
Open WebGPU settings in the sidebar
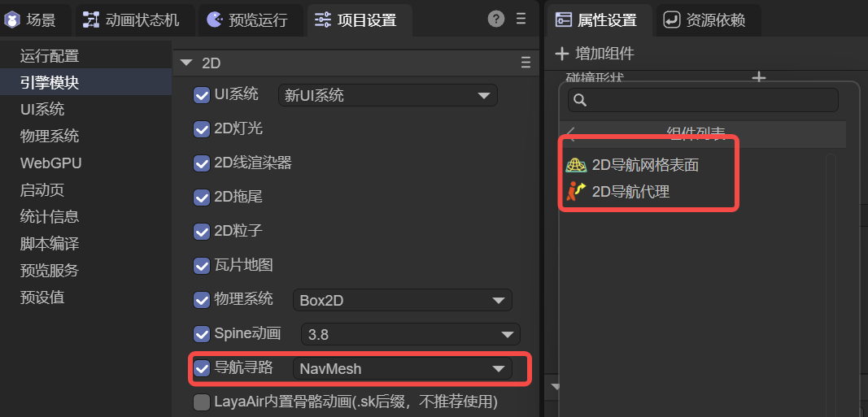click(x=51, y=163)
